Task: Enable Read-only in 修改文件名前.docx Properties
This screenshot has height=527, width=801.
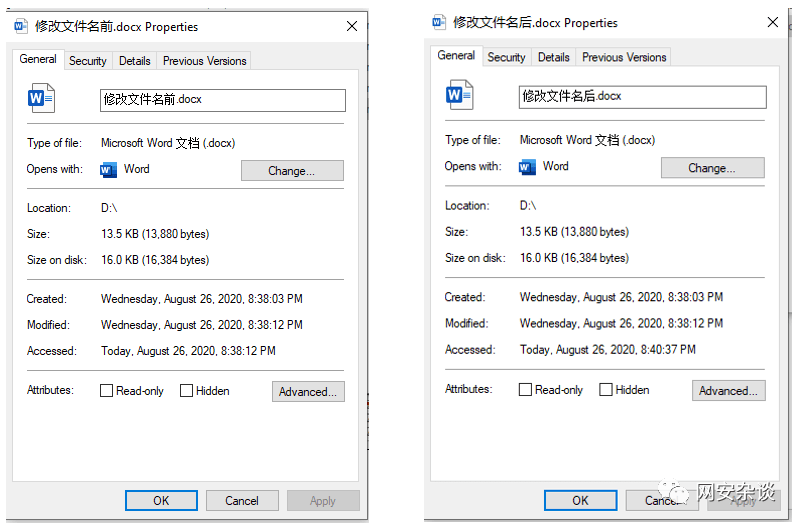Action: pos(106,391)
